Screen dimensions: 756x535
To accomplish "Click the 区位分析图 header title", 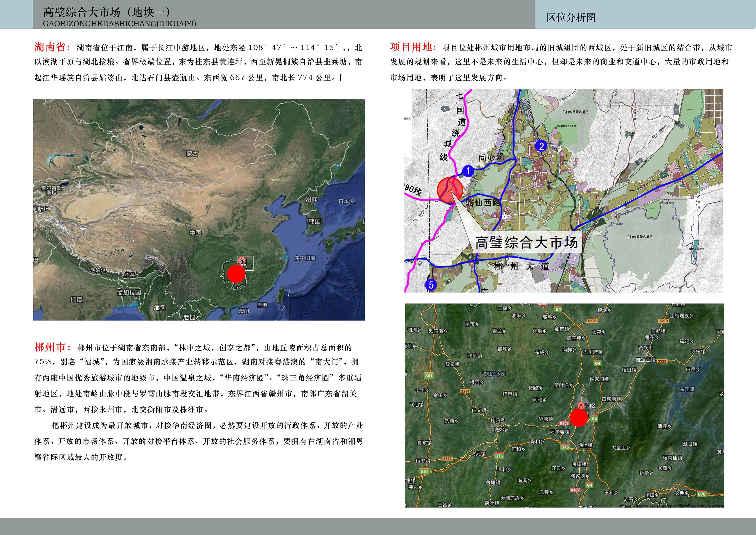I will coord(571,17).
